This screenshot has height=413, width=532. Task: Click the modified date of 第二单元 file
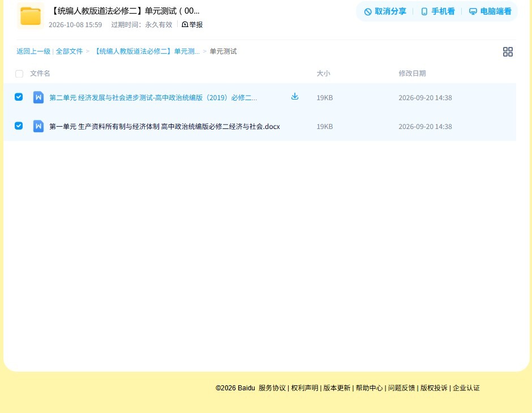[425, 98]
